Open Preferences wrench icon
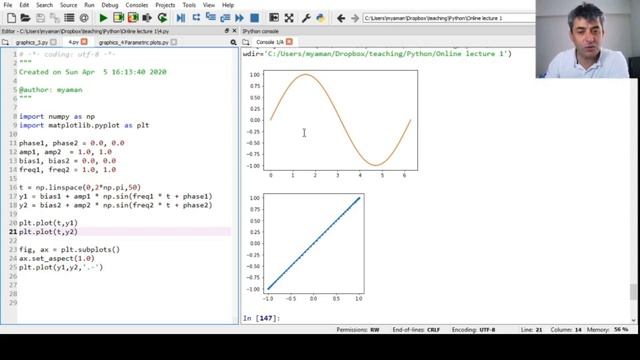 tap(306, 18)
